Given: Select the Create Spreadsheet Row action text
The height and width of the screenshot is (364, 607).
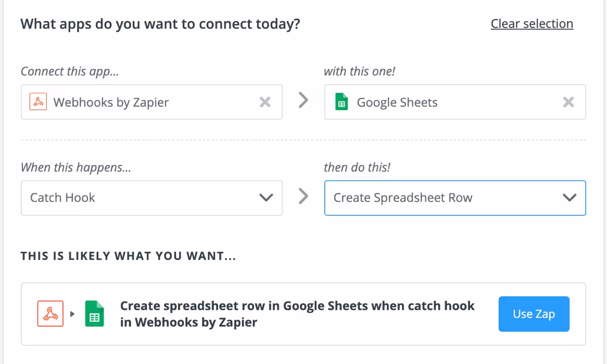Looking at the screenshot, I should click(x=402, y=198).
